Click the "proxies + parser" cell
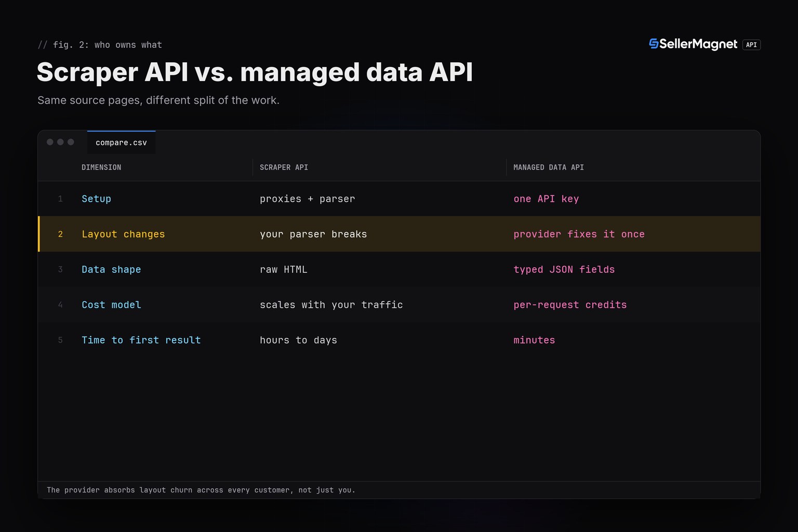This screenshot has height=532, width=798. (308, 198)
